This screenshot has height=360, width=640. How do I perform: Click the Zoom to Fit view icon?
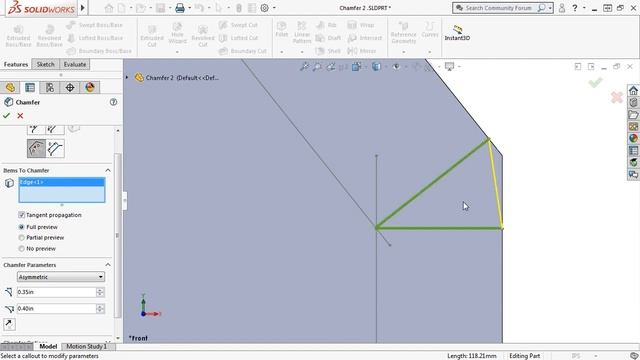304,67
